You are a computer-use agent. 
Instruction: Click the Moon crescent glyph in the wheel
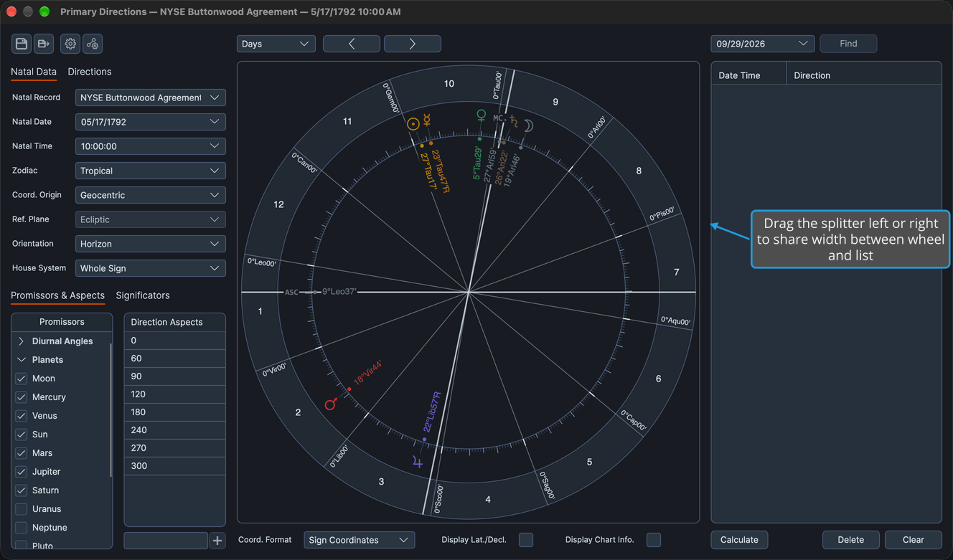click(x=528, y=126)
